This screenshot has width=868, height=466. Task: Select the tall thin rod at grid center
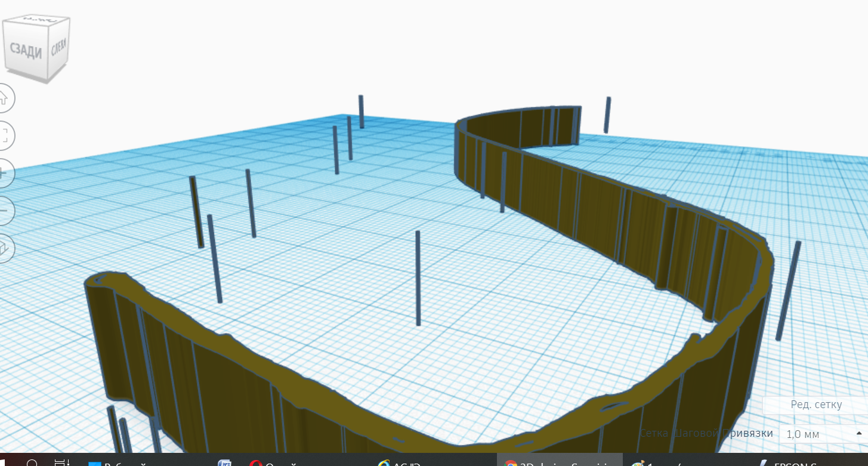[418, 277]
